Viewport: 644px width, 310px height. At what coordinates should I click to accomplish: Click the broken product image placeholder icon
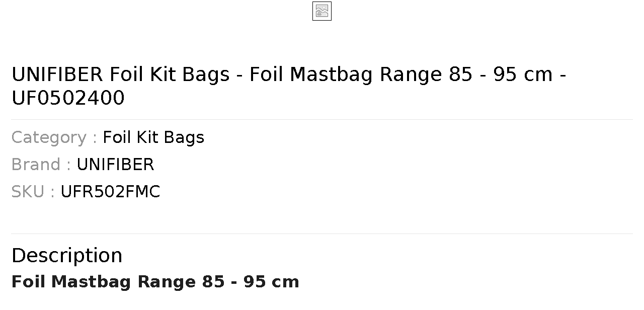(322, 11)
